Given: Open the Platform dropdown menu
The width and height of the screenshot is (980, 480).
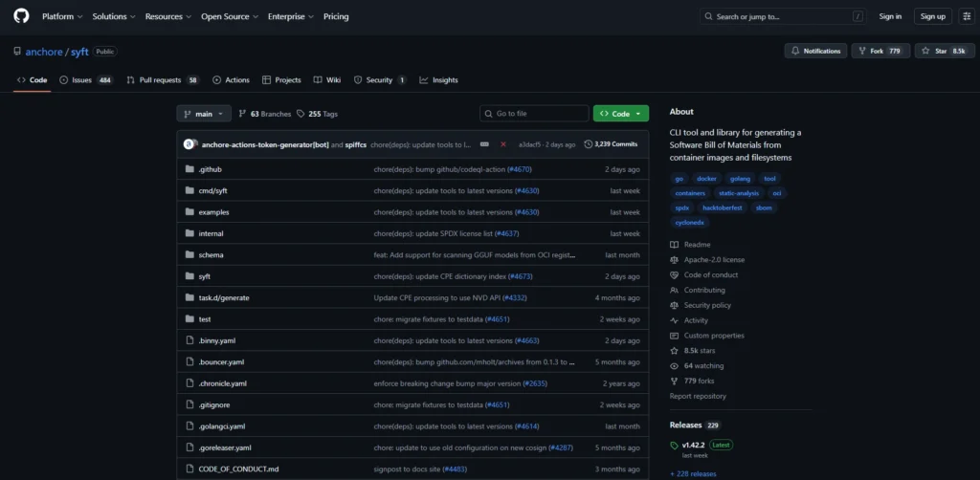Looking at the screenshot, I should coord(62,17).
